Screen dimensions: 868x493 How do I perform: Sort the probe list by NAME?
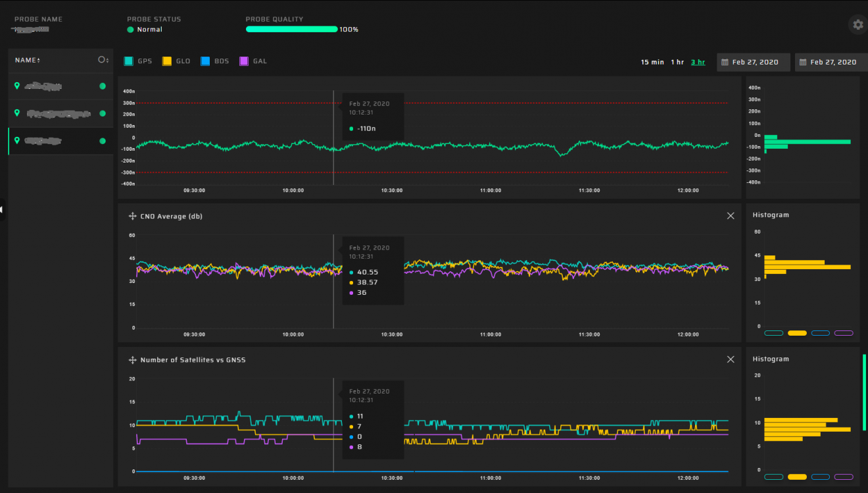point(28,61)
